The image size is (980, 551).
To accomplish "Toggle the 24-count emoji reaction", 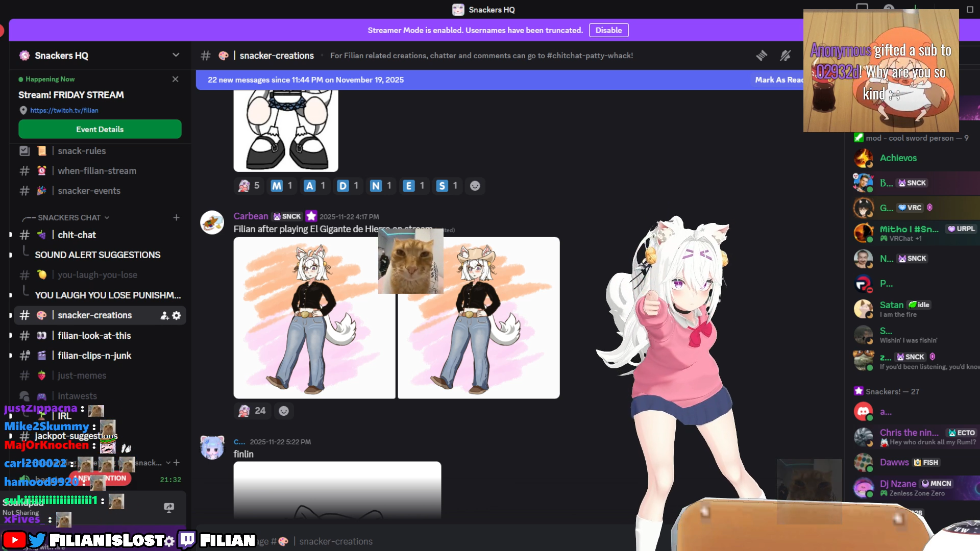I will 253,411.
